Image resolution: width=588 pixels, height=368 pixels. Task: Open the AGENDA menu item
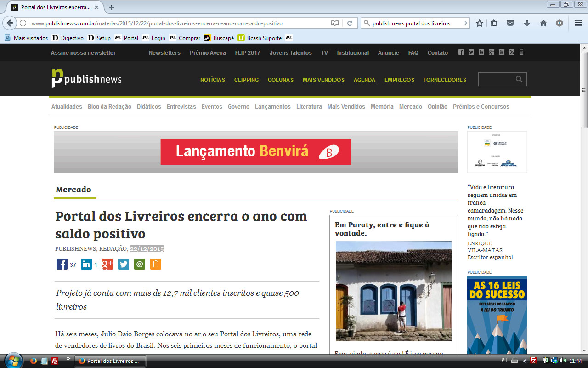coord(364,80)
